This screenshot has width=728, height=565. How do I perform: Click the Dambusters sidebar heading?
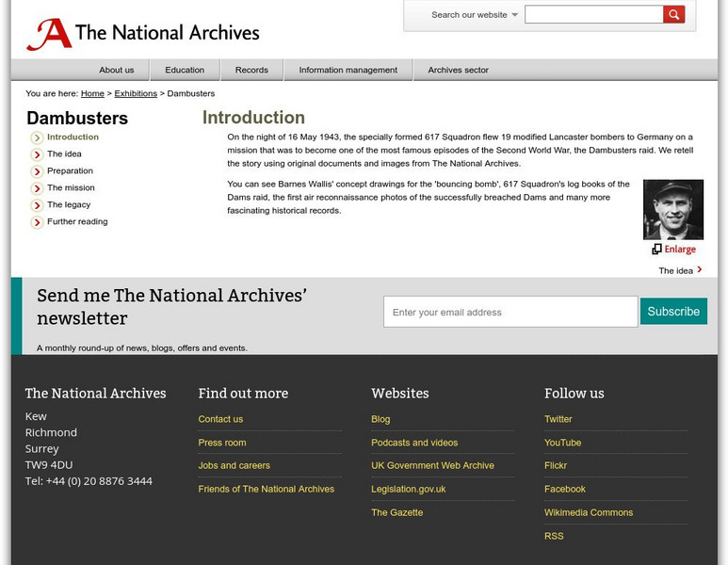pyautogui.click(x=77, y=119)
